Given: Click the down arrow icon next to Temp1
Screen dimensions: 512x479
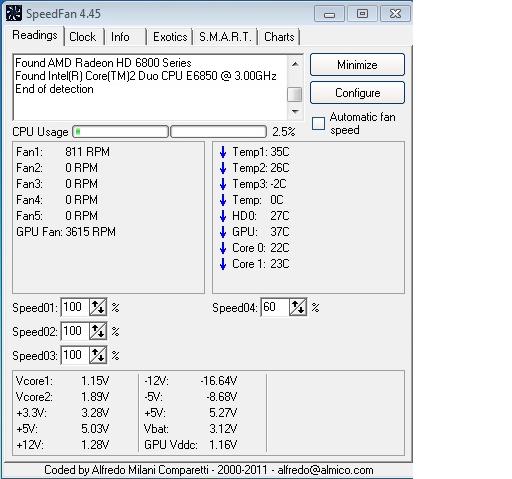Looking at the screenshot, I should point(223,152).
